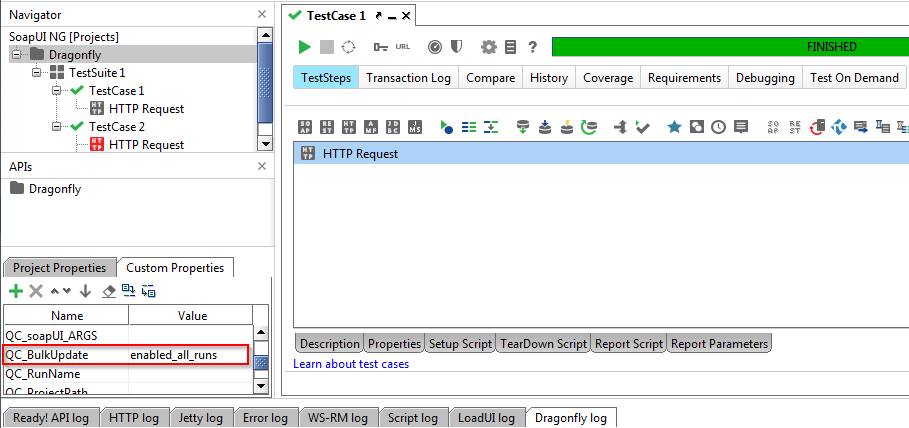909x428 pixels.
Task: Click the security shield icon in toolbar
Action: [x=456, y=47]
